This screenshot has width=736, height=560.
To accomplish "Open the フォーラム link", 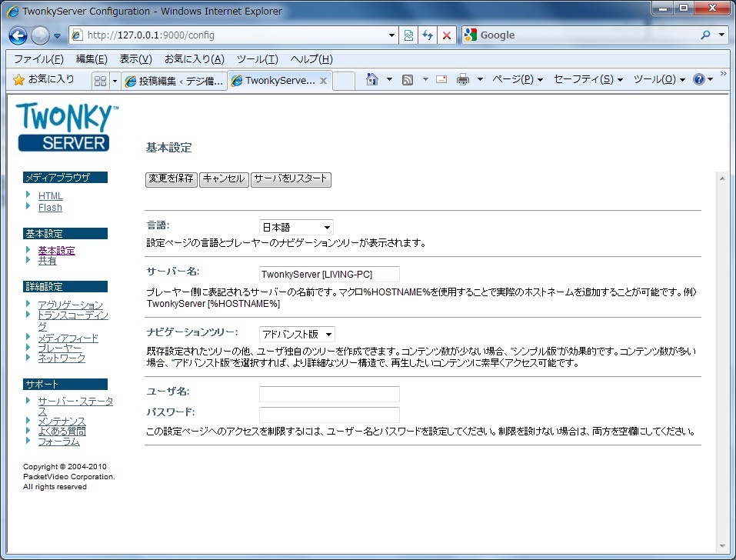I will click(x=59, y=442).
